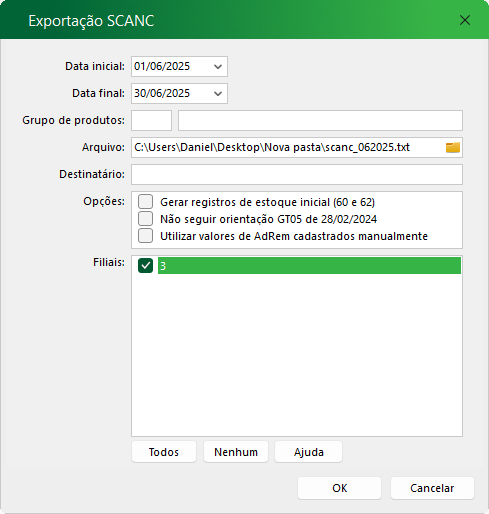Expand the Data final date dropdown arrow
This screenshot has height=514, width=489.
click(218, 94)
